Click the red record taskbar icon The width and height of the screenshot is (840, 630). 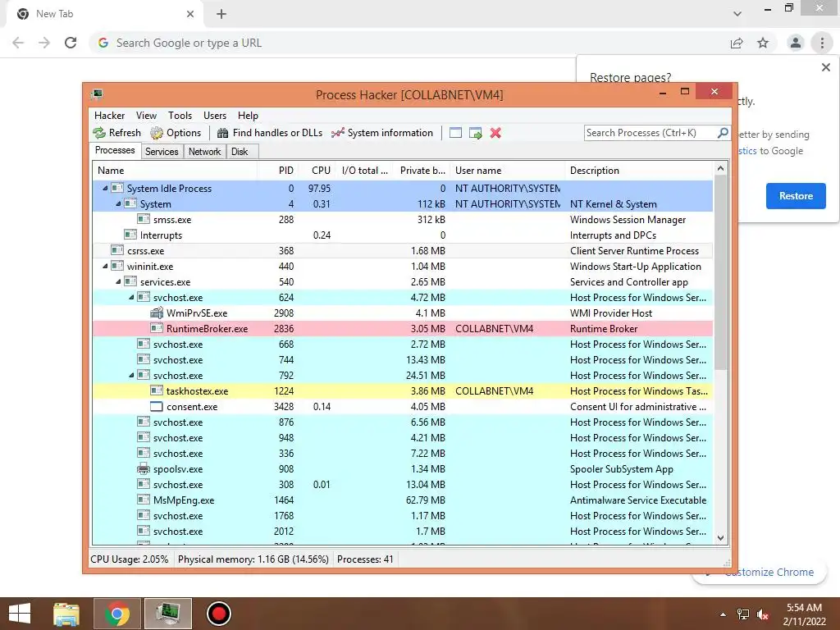coord(218,614)
